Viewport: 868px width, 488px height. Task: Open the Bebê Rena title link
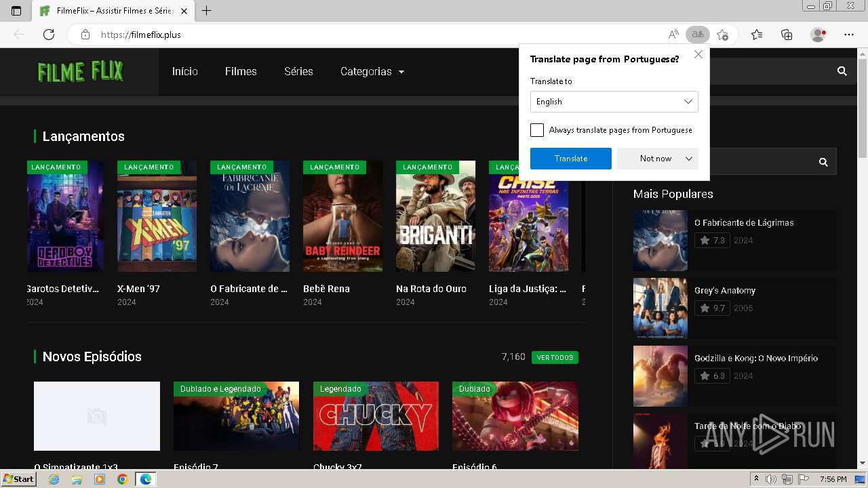(x=326, y=289)
